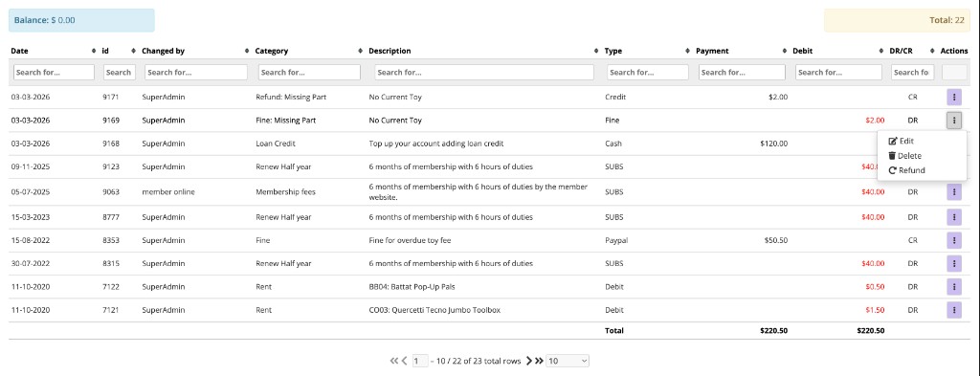This screenshot has width=980, height=376.
Task: Click the page number input box
Action: (420, 361)
